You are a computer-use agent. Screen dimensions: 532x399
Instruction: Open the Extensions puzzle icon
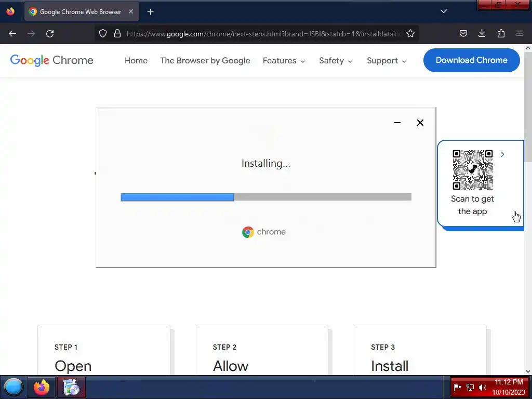501,33
